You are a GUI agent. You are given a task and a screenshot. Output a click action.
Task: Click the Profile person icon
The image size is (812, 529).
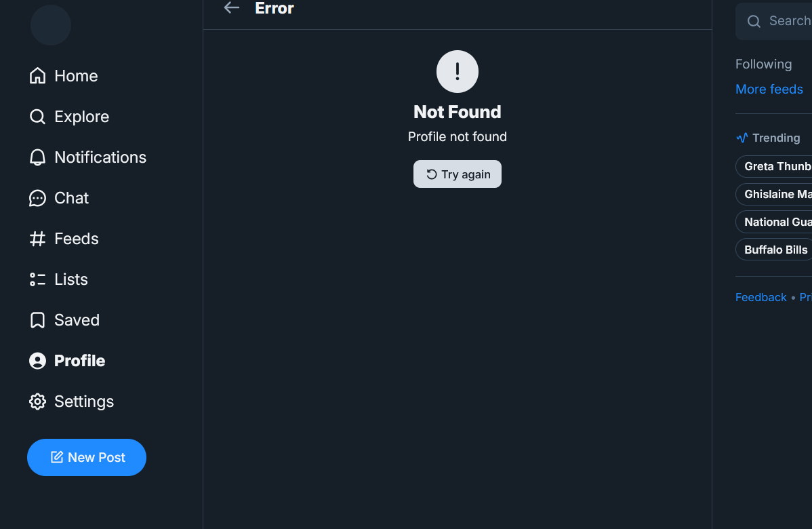click(37, 361)
